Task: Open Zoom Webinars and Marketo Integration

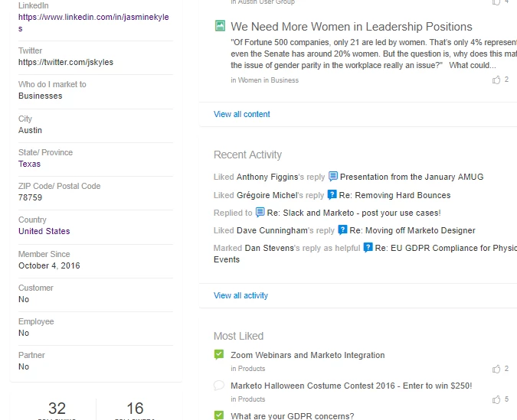Action: pos(308,355)
